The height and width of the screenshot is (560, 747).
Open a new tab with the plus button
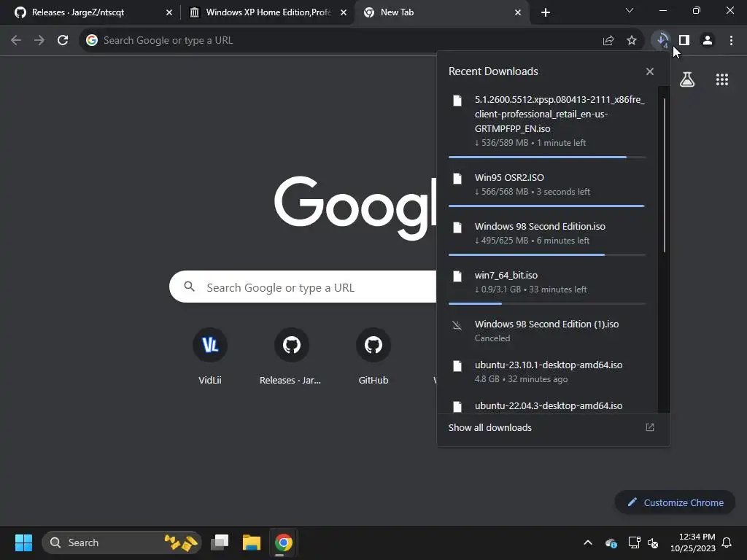pyautogui.click(x=546, y=12)
